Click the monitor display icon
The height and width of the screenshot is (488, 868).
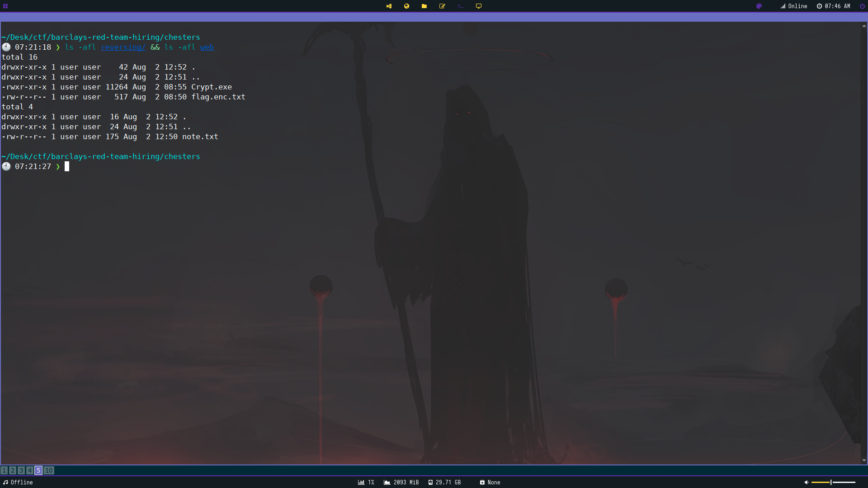(x=479, y=6)
